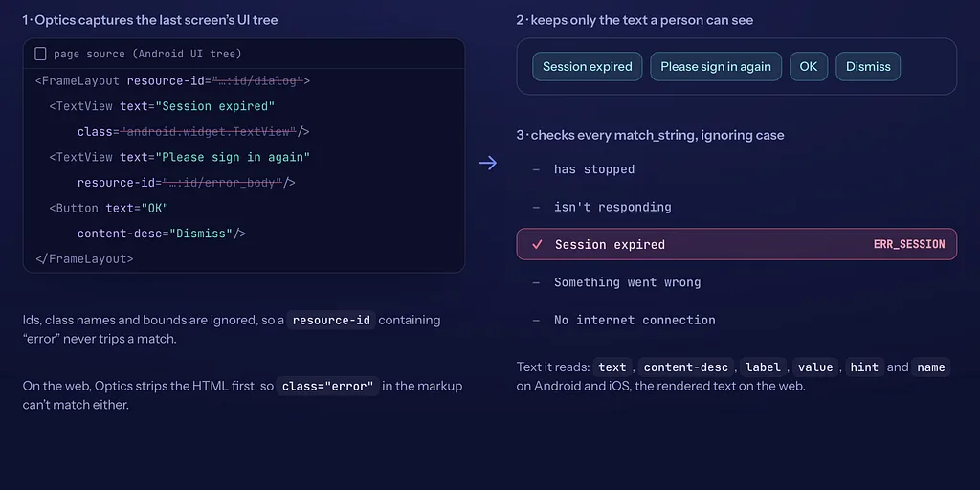Image resolution: width=980 pixels, height=490 pixels.
Task: Click the "isn't responding" match string
Action: click(612, 207)
